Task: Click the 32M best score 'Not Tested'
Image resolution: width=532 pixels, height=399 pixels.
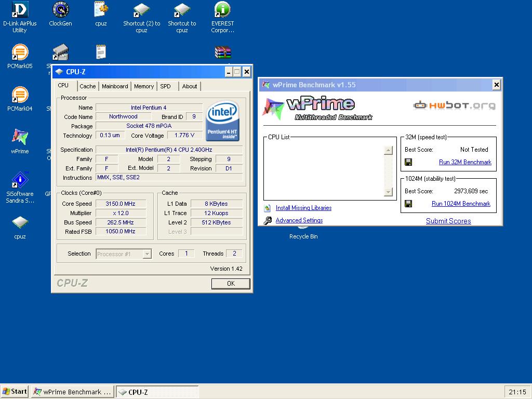Action: (474, 150)
